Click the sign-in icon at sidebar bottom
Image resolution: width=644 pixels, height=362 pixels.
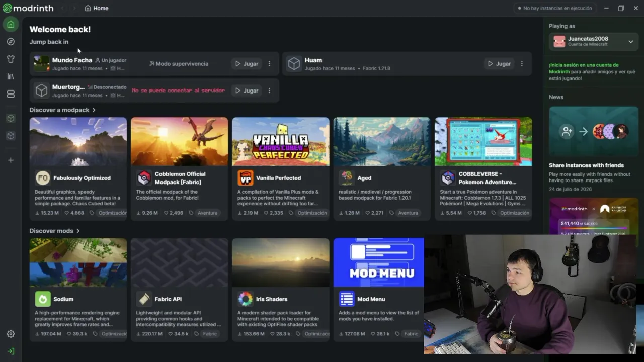(x=11, y=351)
